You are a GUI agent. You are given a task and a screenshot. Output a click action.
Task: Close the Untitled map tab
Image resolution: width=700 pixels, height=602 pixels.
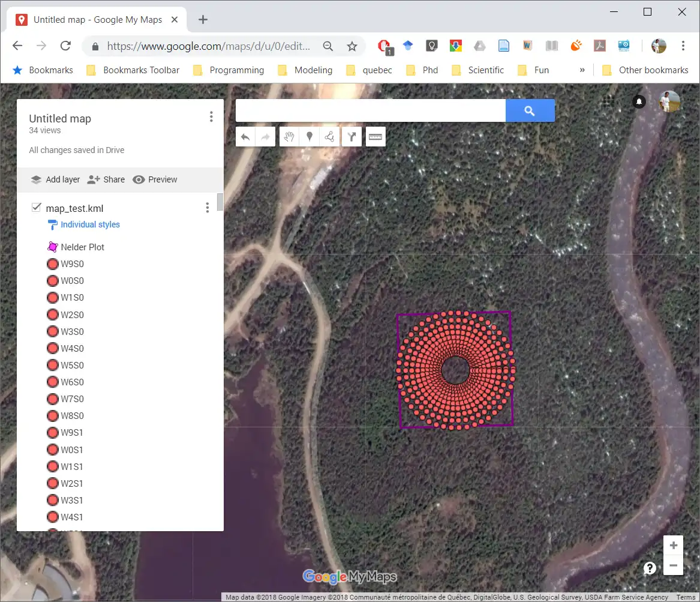(175, 20)
